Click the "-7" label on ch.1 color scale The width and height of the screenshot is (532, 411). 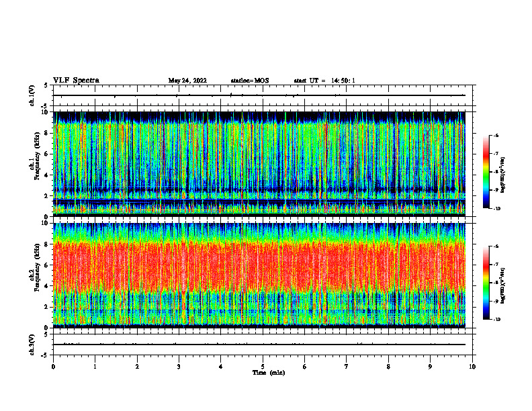[x=496, y=154]
